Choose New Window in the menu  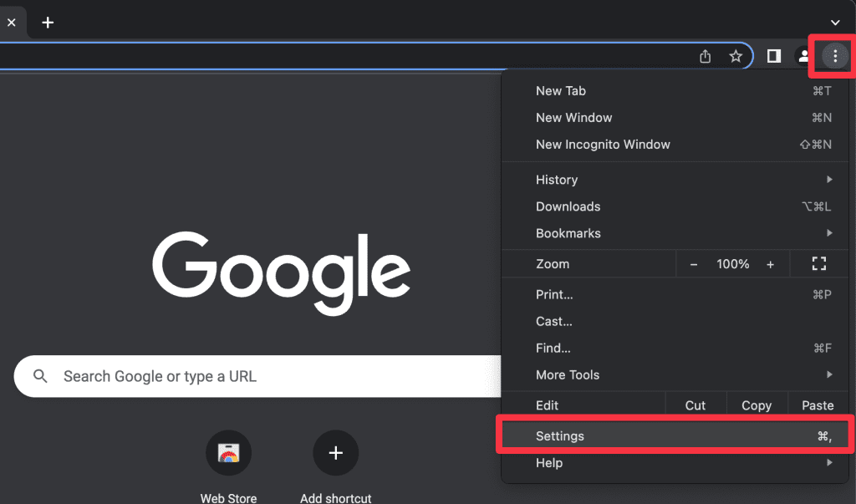click(x=675, y=117)
